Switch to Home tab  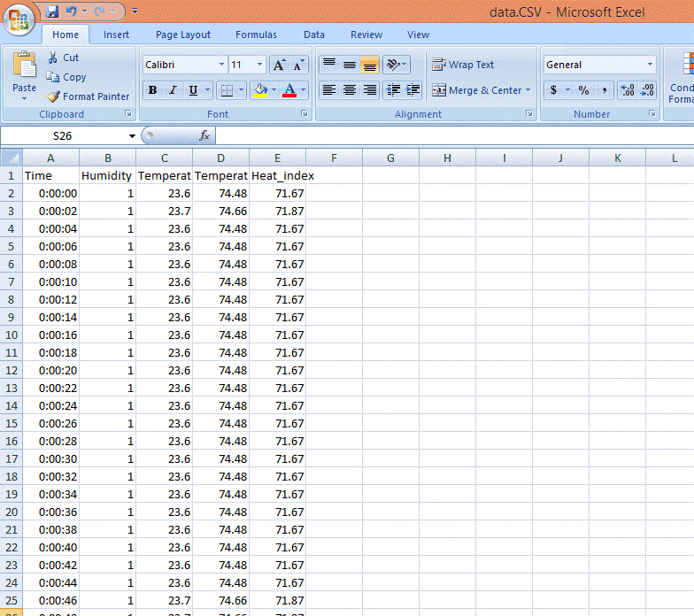point(66,35)
